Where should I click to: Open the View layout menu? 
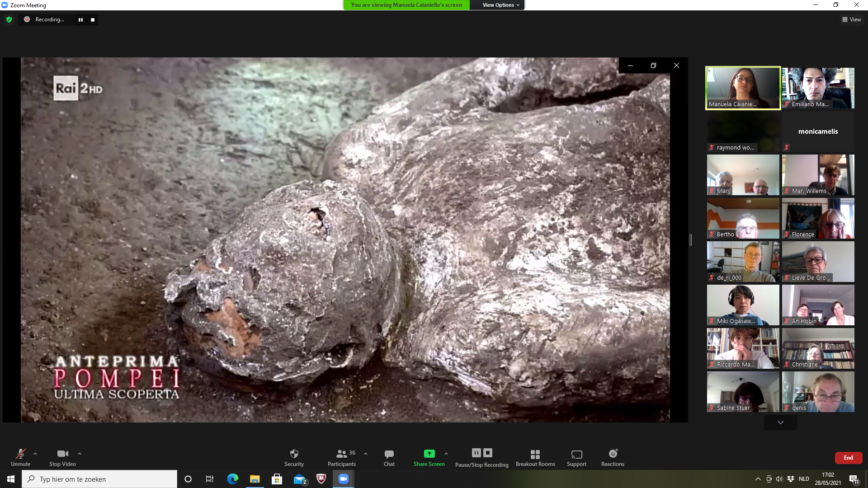[x=851, y=19]
